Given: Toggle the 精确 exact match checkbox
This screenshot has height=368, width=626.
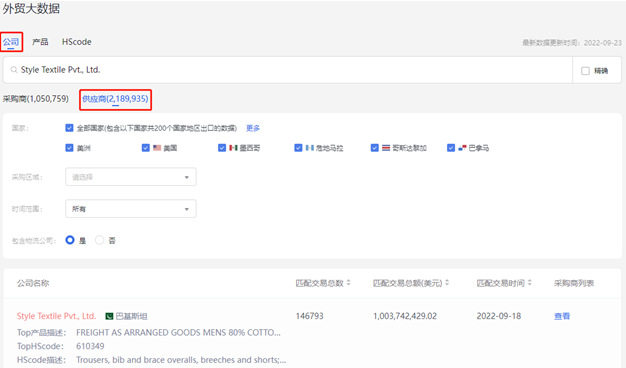Looking at the screenshot, I should click(585, 71).
